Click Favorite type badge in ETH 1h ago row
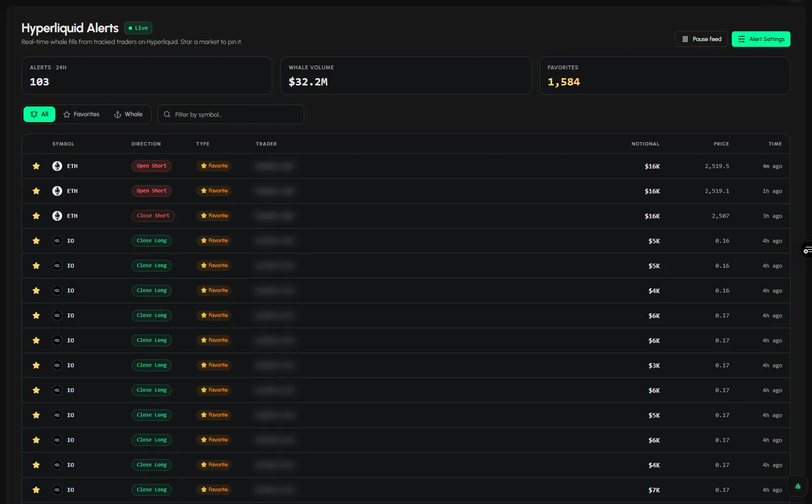 [x=214, y=191]
